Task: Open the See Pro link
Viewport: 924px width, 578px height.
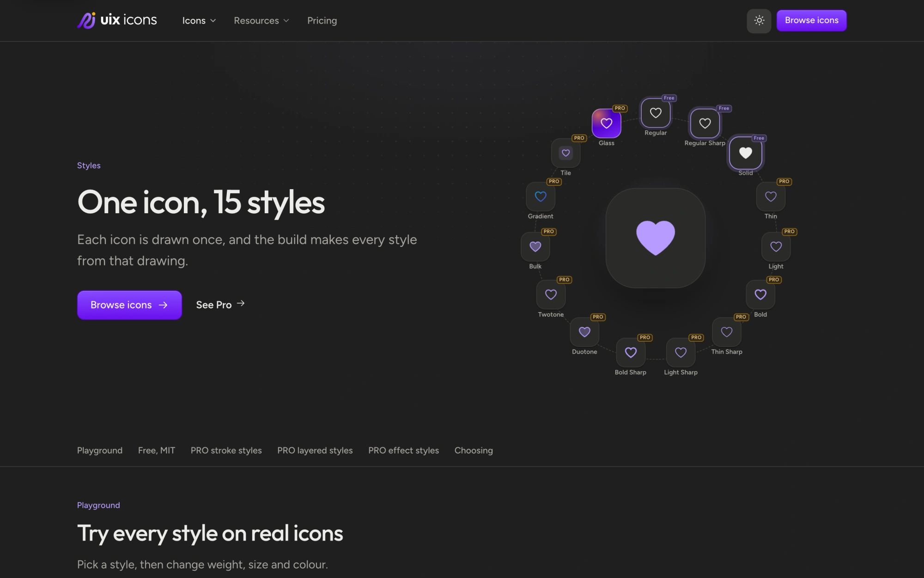Action: [220, 305]
